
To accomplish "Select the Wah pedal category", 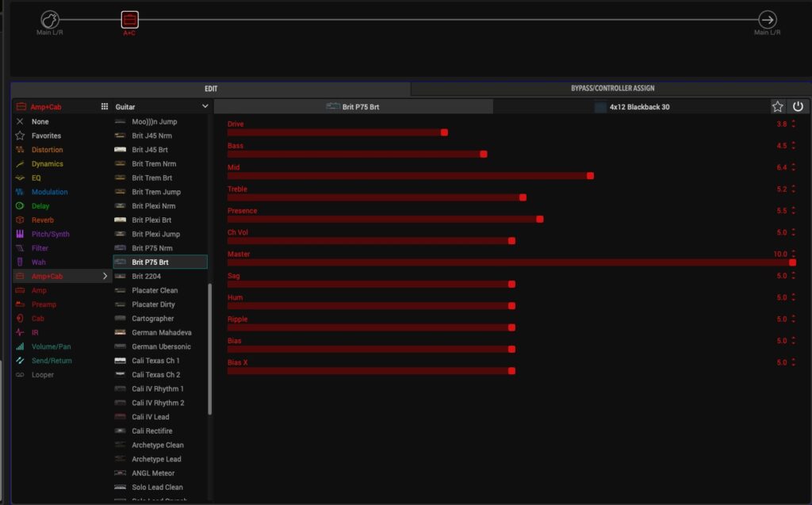I will [x=38, y=262].
